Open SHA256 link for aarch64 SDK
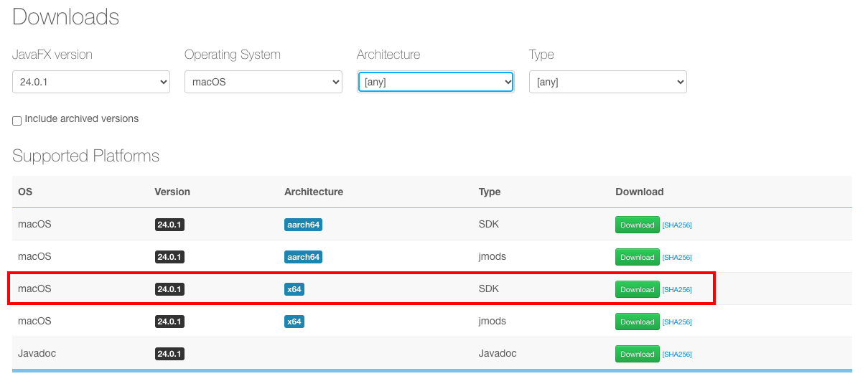868x389 pixels. pyautogui.click(x=676, y=225)
